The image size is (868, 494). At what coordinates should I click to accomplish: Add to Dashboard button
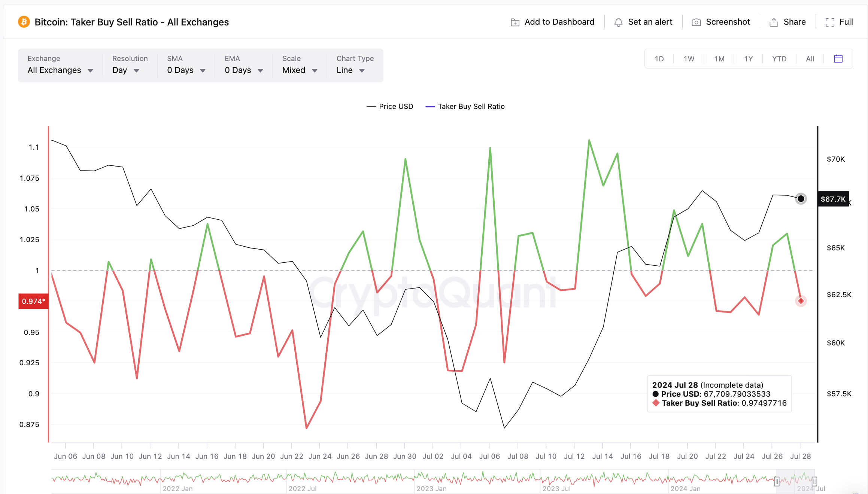click(552, 22)
